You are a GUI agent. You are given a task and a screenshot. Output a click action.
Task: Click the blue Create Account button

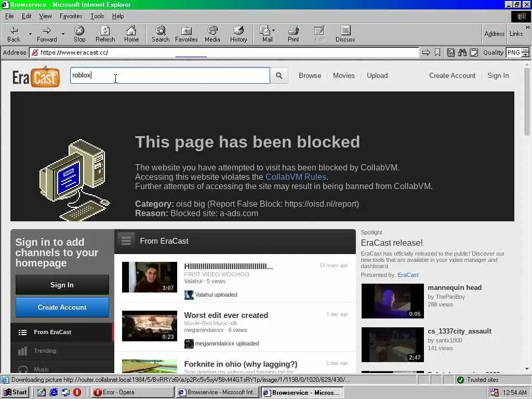pos(62,307)
